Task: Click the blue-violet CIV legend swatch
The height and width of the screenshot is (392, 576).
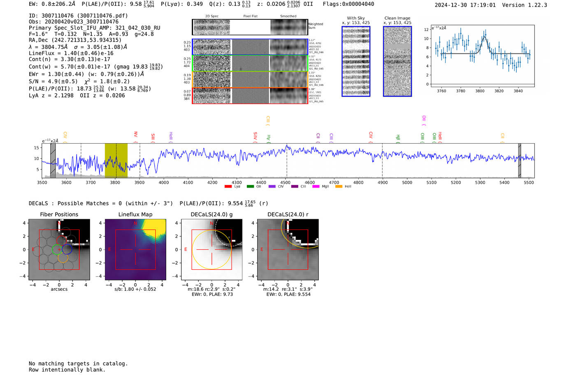Action: point(272,187)
